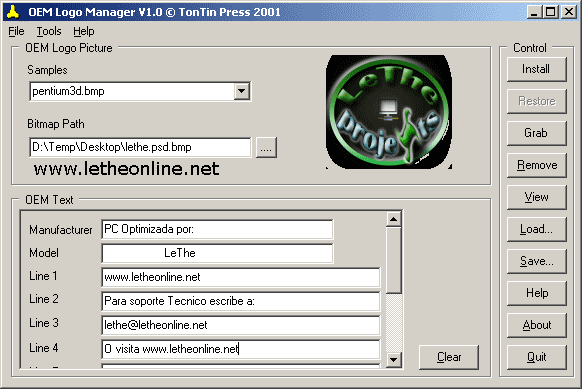
Task: Open the Tools menu
Action: (x=49, y=31)
